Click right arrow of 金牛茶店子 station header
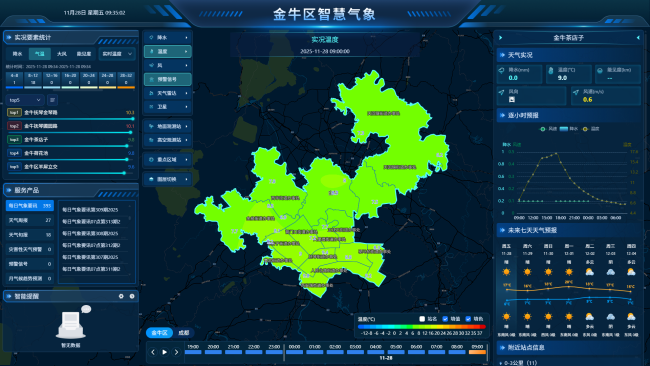Screen dimensions: 650x366 [638, 38]
